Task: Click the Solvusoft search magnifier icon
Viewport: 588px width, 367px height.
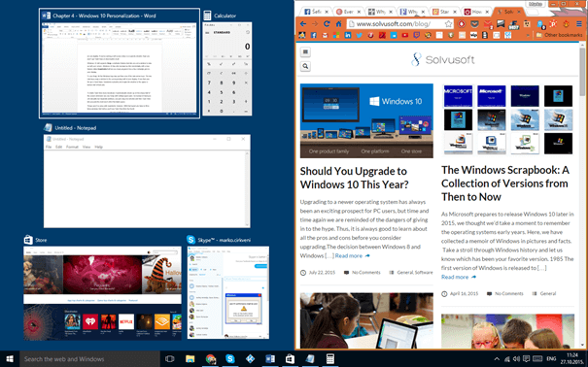Action: (x=305, y=66)
